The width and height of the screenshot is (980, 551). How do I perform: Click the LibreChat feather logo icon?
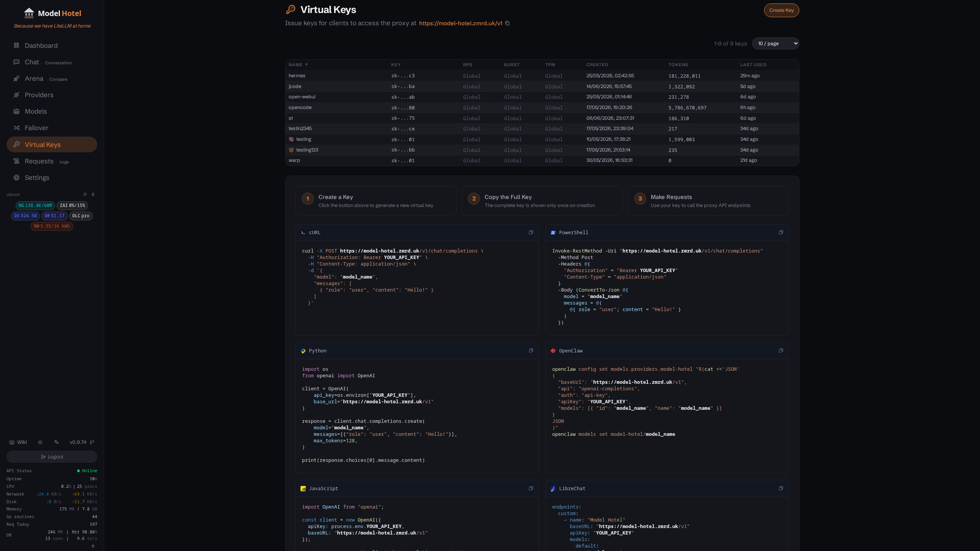click(x=553, y=489)
